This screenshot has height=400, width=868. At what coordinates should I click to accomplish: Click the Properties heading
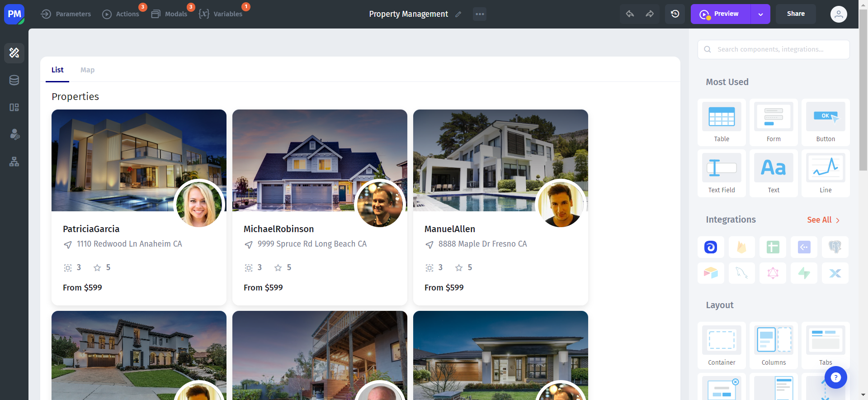[75, 96]
